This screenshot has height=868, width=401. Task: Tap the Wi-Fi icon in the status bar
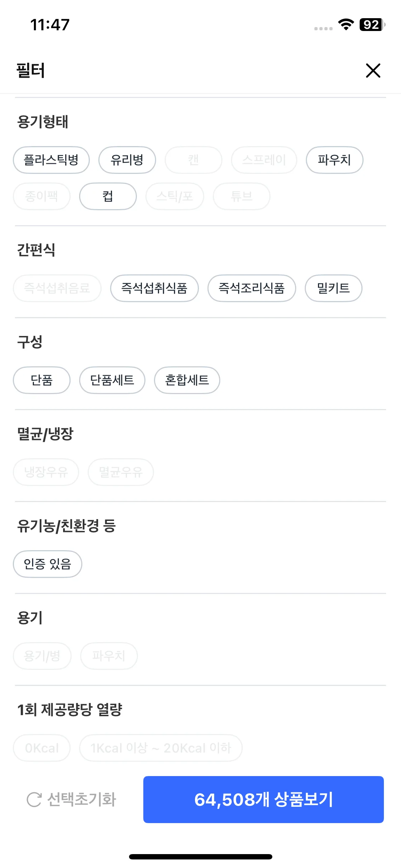click(x=346, y=24)
